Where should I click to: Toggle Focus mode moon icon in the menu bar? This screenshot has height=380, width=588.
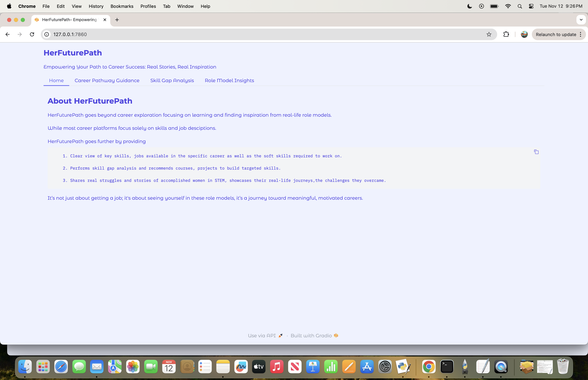tap(470, 6)
